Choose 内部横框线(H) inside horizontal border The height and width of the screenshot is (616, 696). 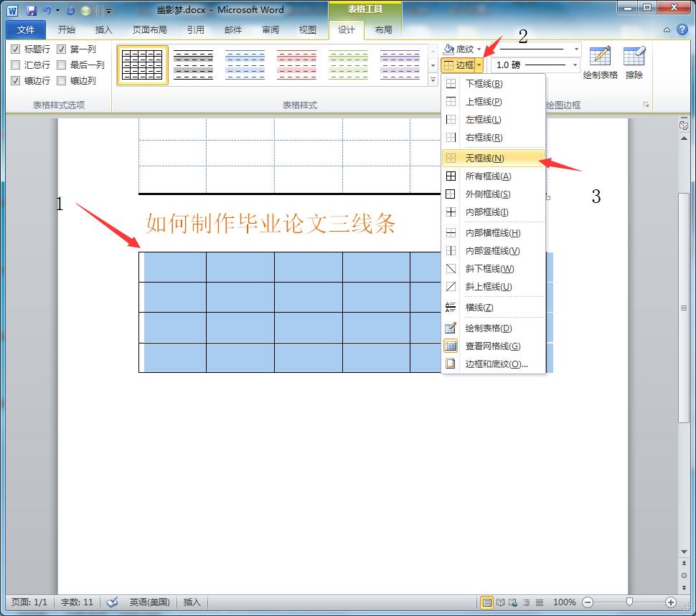tap(494, 233)
